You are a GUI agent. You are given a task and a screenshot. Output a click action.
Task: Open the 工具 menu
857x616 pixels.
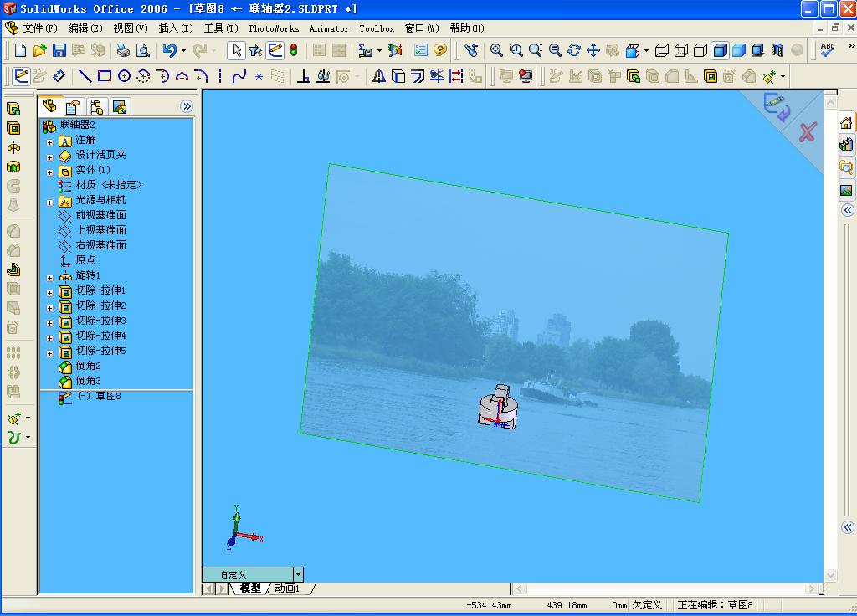coord(221,28)
